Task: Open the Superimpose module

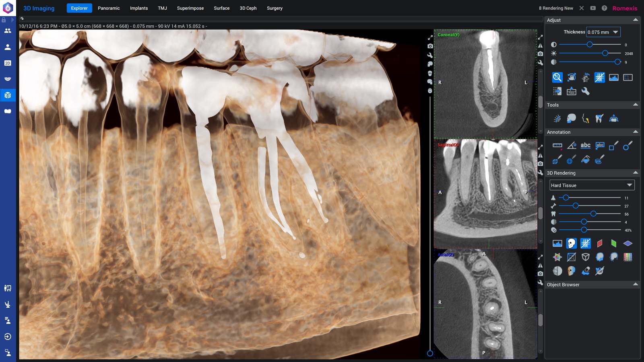Action: point(190,8)
